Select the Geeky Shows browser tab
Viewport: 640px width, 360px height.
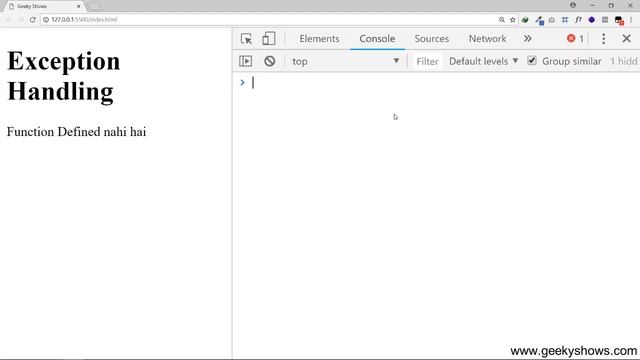(44, 7)
